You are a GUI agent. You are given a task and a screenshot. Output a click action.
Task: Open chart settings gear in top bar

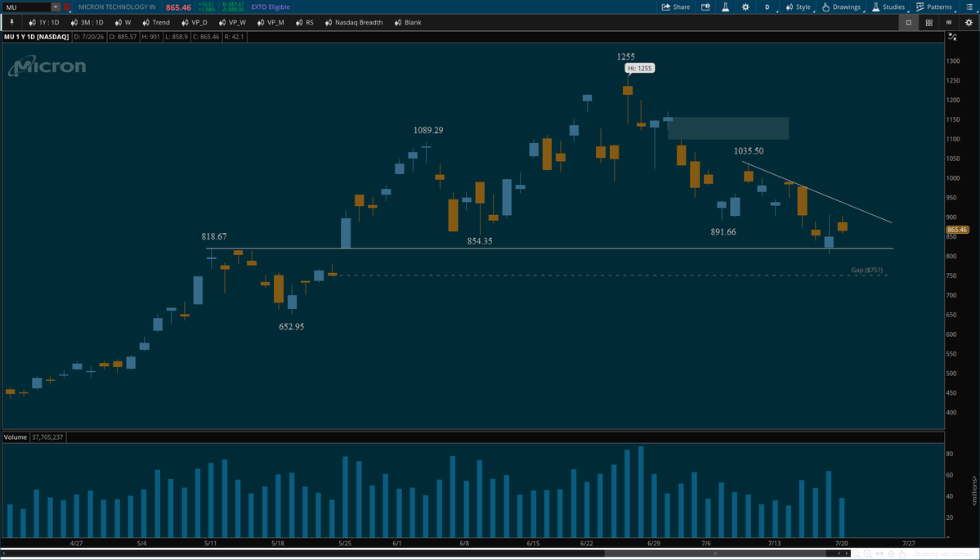[x=745, y=7]
